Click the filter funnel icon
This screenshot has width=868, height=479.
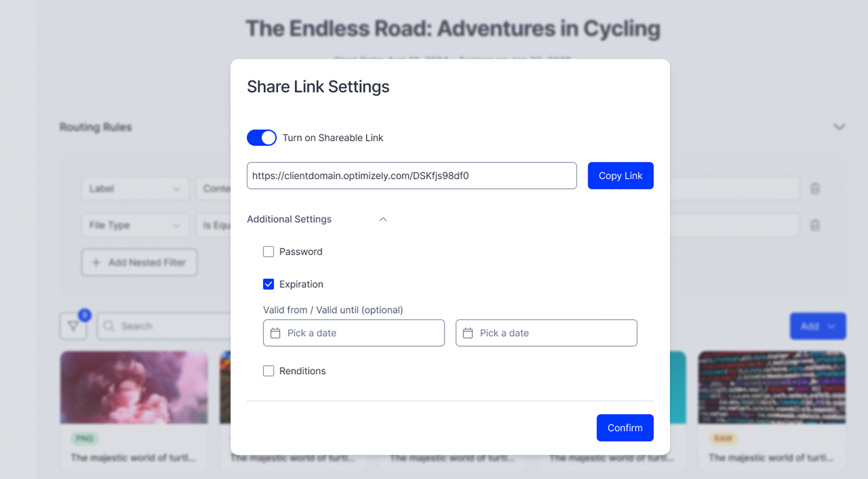[73, 326]
